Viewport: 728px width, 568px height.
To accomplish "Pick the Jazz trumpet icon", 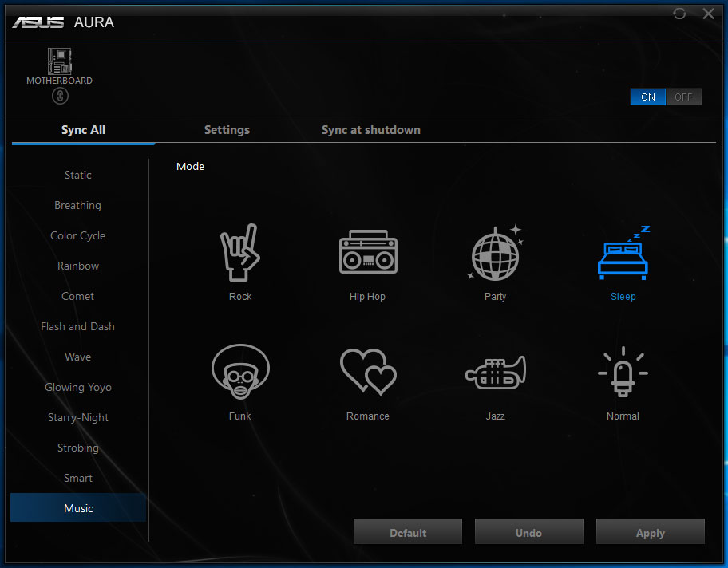I will point(496,373).
